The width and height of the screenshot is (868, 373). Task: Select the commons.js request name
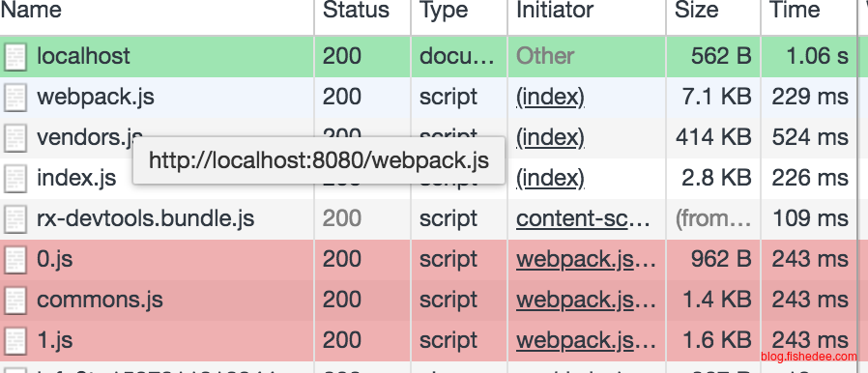coord(100,300)
